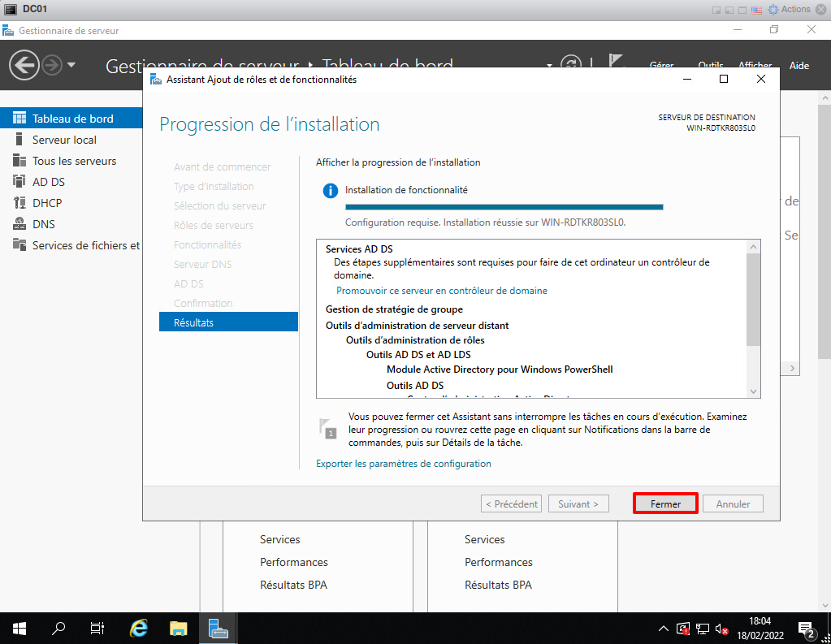Expand the navigation history dropdown arrow
The image size is (831, 644).
coord(71,65)
